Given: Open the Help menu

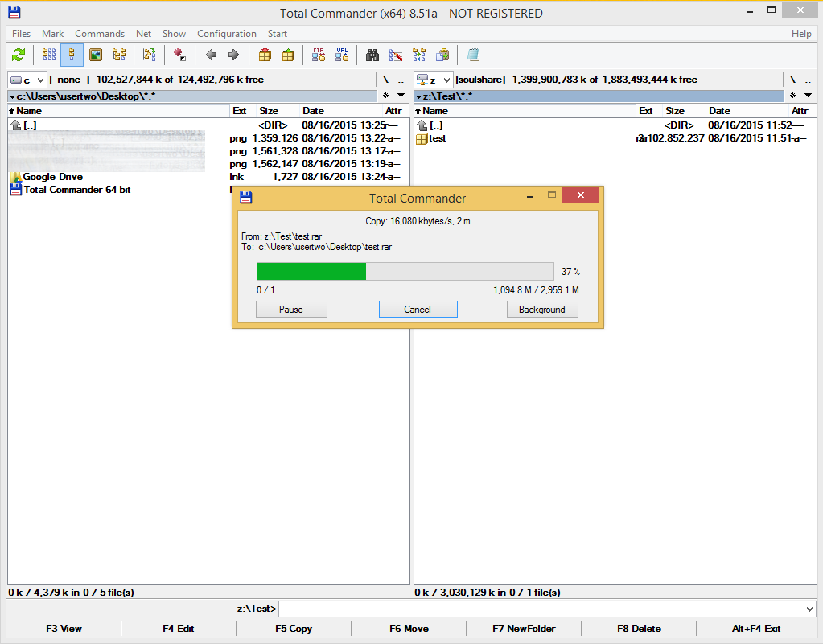Looking at the screenshot, I should (801, 34).
